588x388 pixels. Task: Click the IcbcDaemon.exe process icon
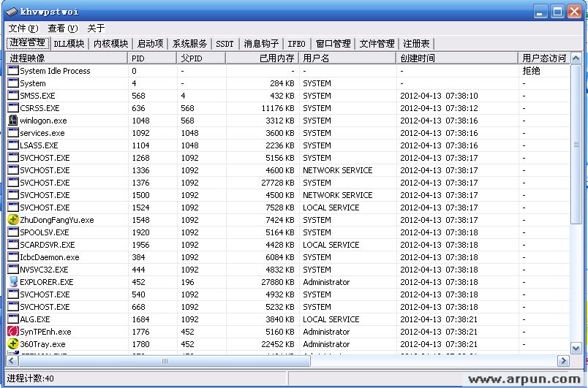tap(13, 257)
